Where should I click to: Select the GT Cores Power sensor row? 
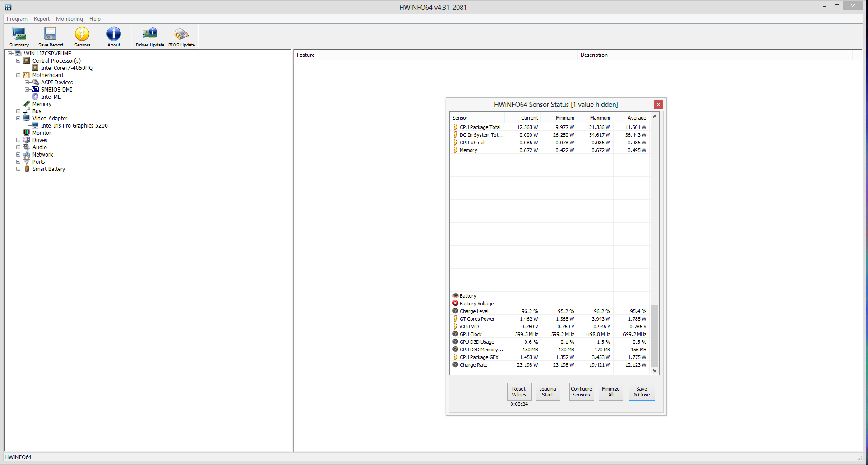[x=550, y=319]
